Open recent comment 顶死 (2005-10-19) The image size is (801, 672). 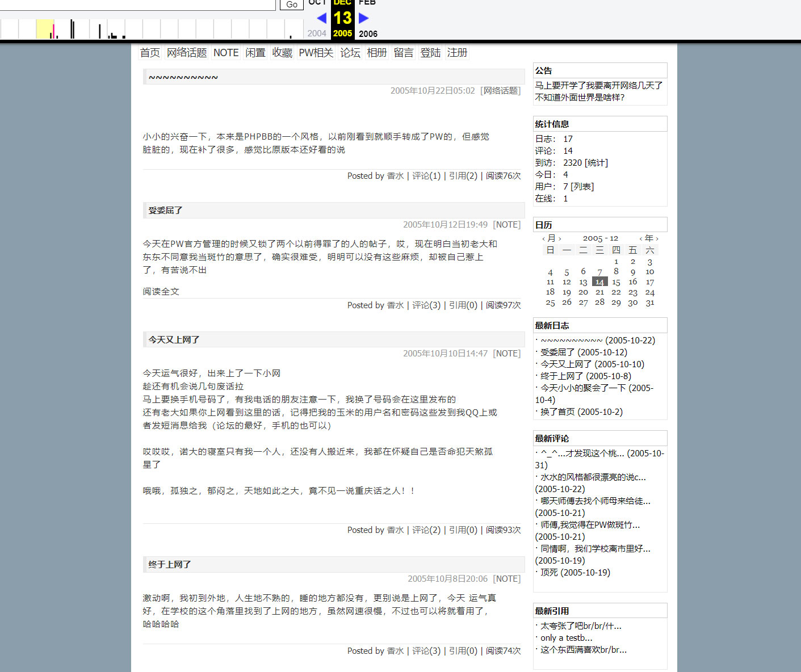coord(575,573)
